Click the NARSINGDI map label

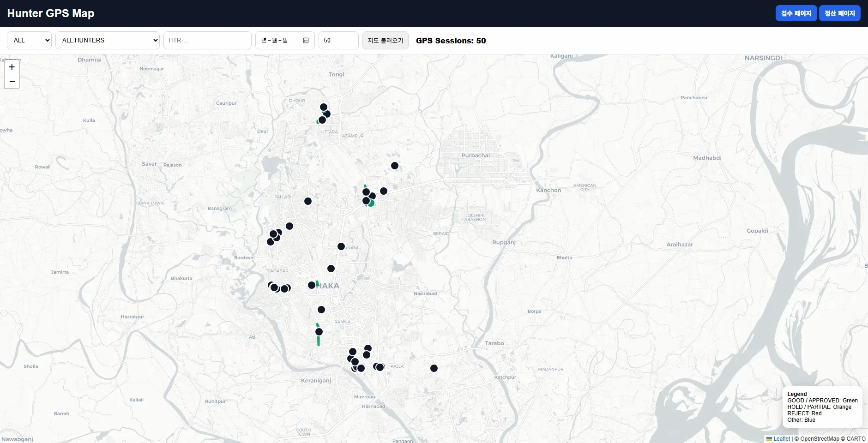click(763, 58)
